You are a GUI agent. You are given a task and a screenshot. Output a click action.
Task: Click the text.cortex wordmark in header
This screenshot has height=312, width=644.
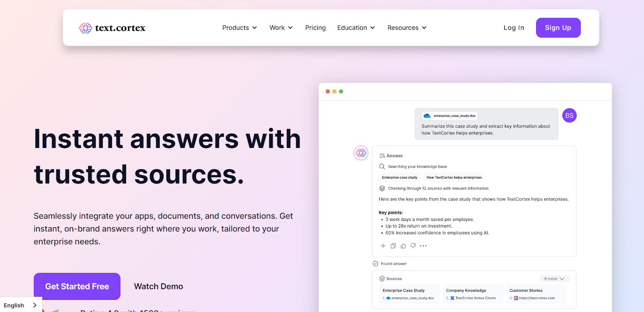click(120, 28)
